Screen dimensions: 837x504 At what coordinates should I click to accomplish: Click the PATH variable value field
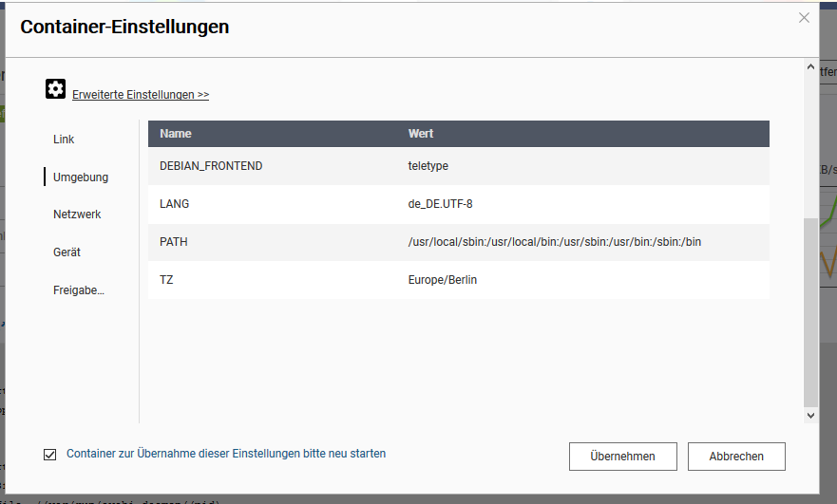(x=554, y=242)
